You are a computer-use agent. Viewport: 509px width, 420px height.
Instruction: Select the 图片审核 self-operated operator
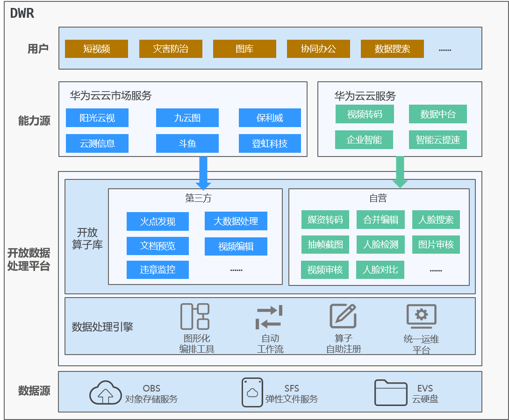[436, 244]
